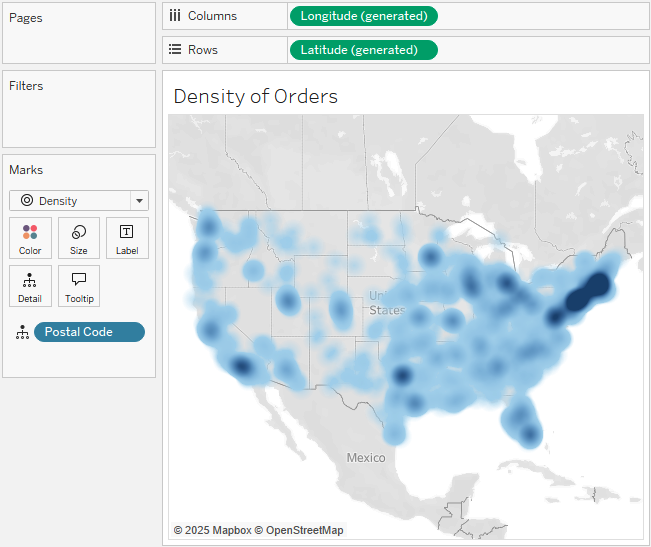
Task: Click the Rows shelf icon
Action: (x=175, y=50)
